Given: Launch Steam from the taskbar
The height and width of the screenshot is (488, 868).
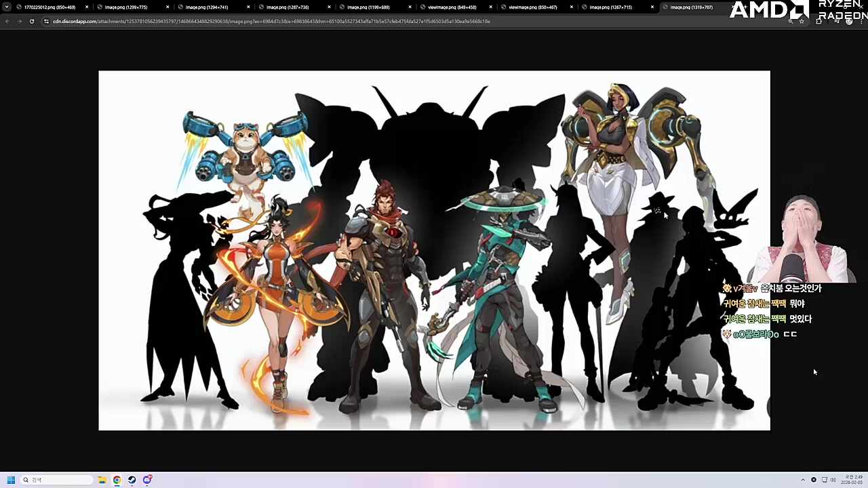Looking at the screenshot, I should (132, 480).
